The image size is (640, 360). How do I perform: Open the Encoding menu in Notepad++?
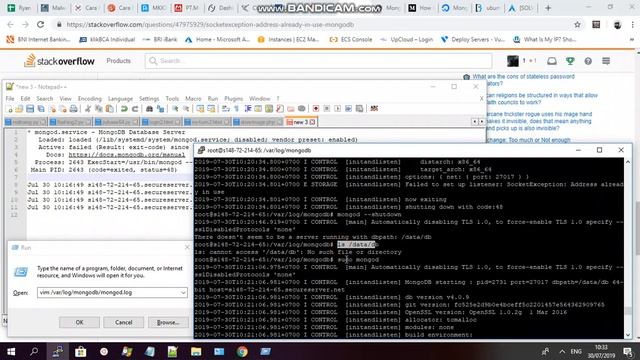tap(89, 99)
